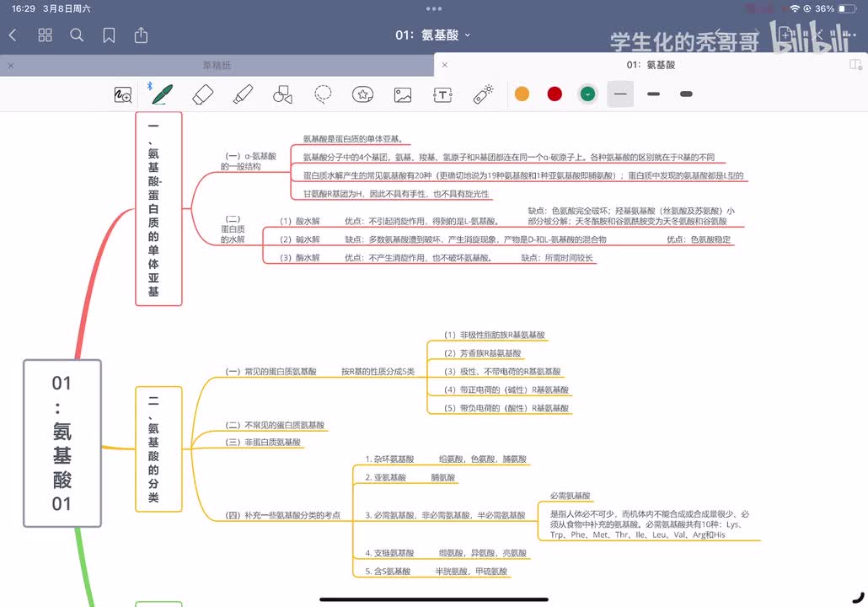Switch to the 草稿纸 tab
The image size is (868, 607).
pos(217,66)
